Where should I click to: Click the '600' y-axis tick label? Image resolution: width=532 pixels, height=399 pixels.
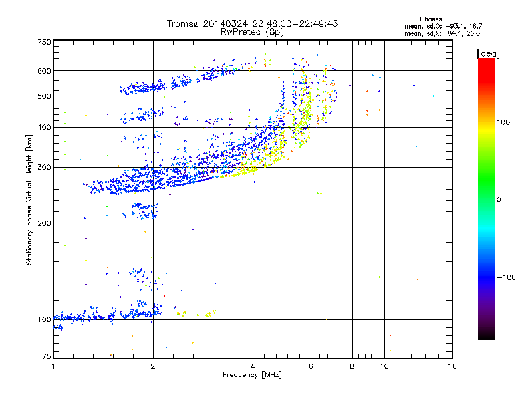[x=44, y=71]
